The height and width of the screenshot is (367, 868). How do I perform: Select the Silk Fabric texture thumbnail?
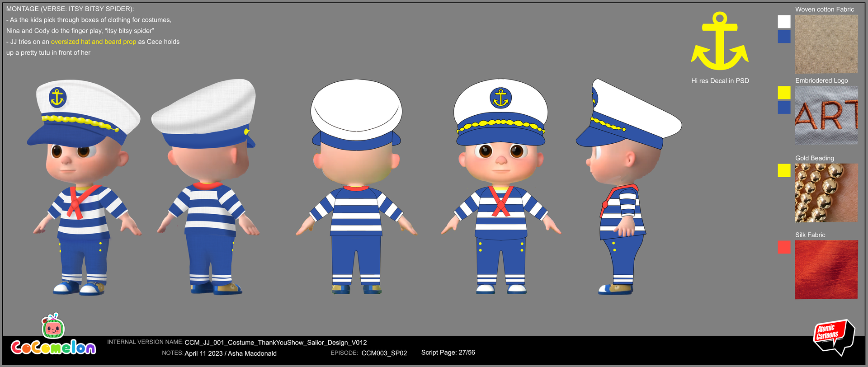click(x=826, y=269)
